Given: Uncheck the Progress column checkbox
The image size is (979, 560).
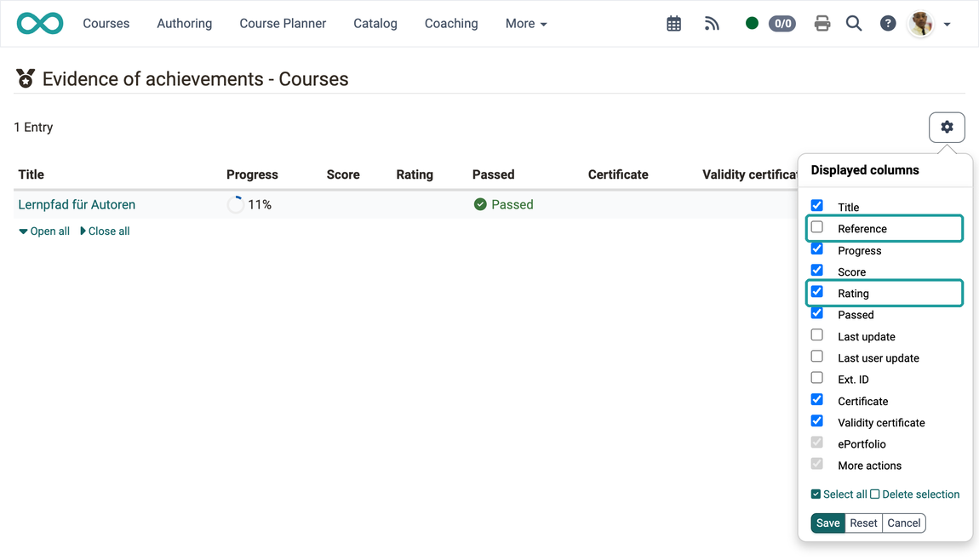Looking at the screenshot, I should (816, 249).
